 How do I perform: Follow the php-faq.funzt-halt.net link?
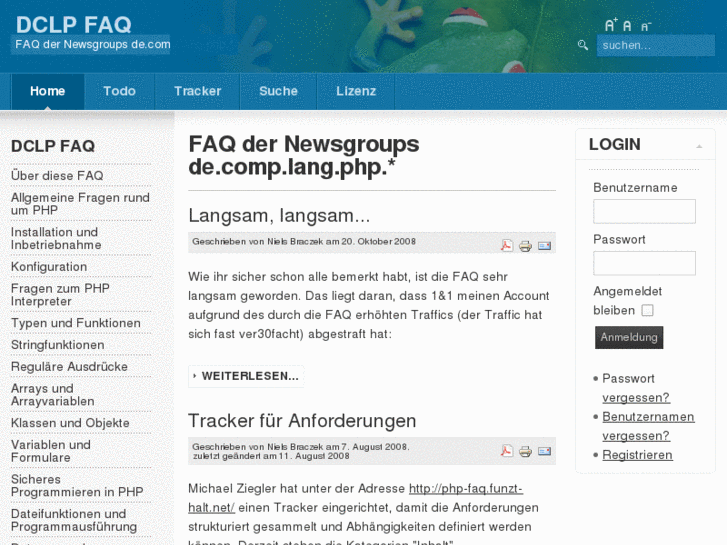[x=356, y=498]
